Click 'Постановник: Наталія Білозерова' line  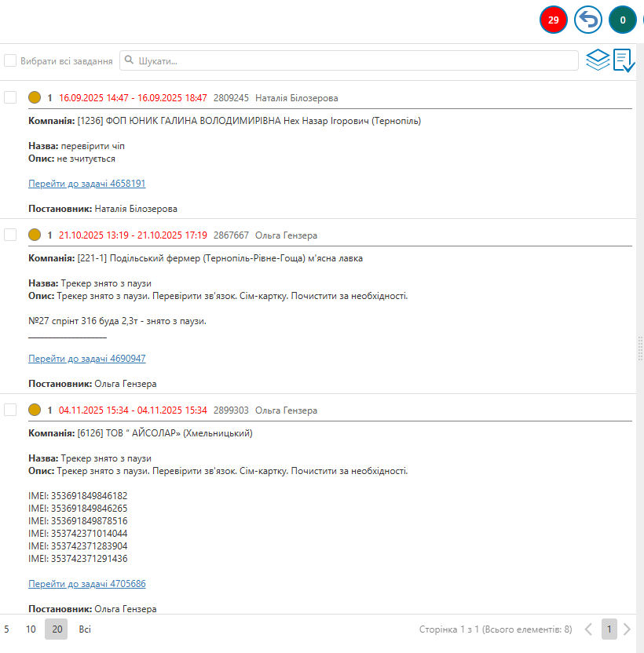click(103, 209)
